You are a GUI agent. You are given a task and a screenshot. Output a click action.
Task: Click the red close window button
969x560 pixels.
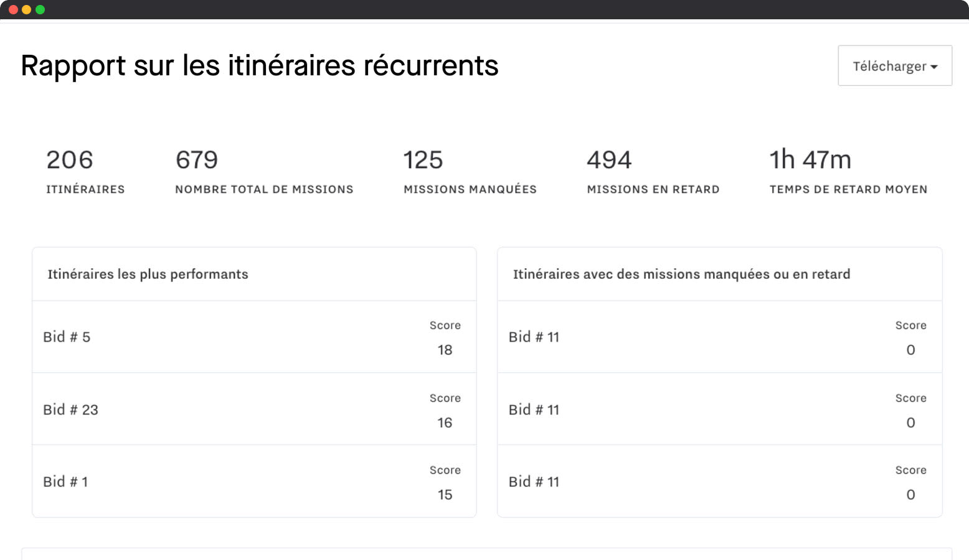13,9
